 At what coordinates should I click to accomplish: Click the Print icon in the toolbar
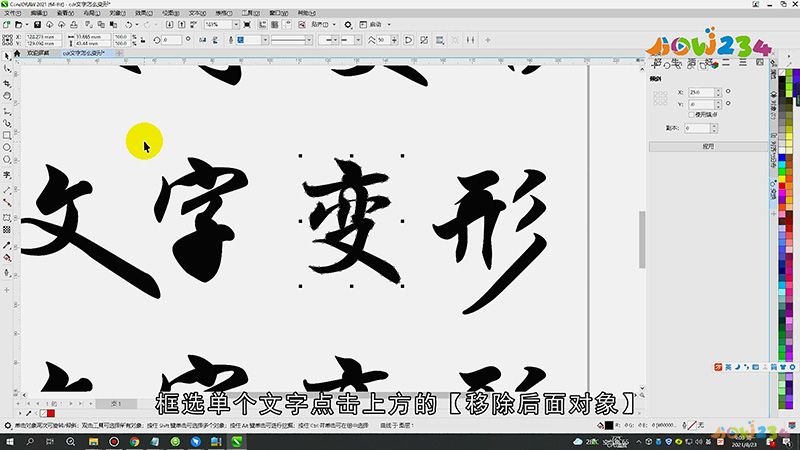(74, 24)
